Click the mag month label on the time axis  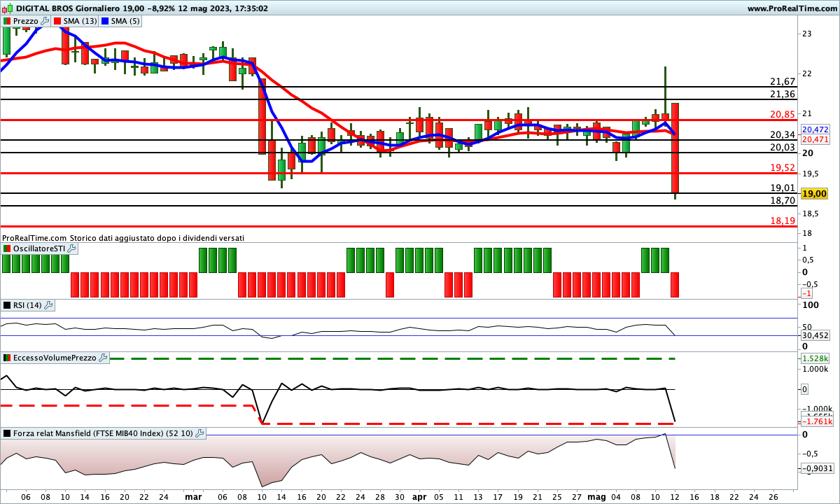(x=596, y=496)
